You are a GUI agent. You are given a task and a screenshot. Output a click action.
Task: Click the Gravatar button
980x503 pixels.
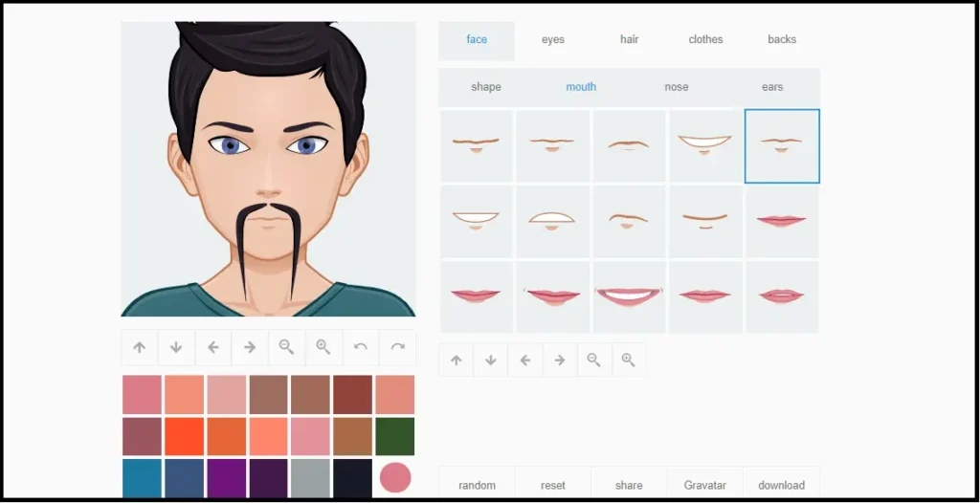click(x=705, y=485)
